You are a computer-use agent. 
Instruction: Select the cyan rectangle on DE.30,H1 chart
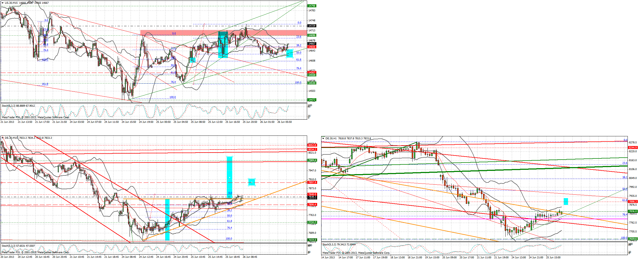566,202
